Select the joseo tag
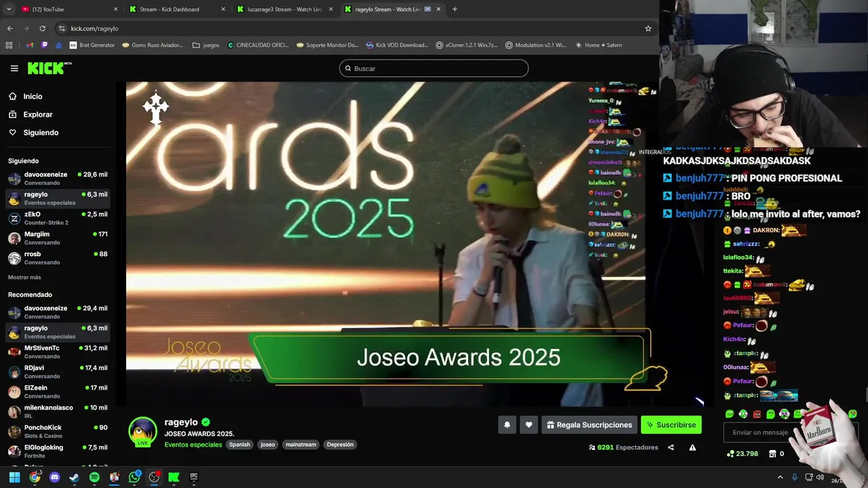The height and width of the screenshot is (488, 868). tap(268, 445)
